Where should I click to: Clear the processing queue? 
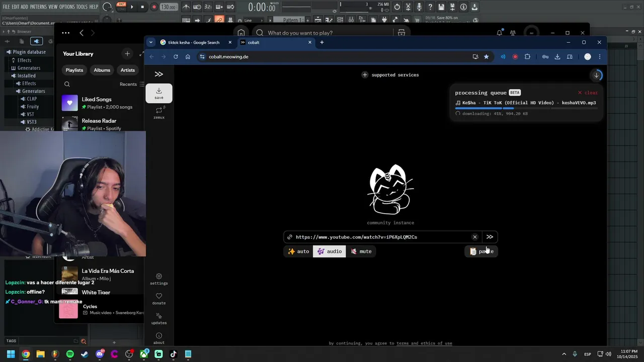(588, 93)
